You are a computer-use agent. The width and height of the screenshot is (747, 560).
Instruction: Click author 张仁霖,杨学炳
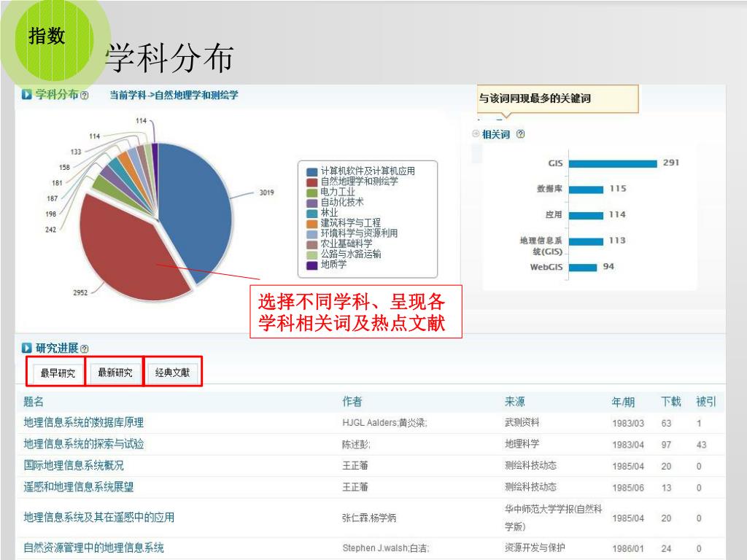(369, 518)
